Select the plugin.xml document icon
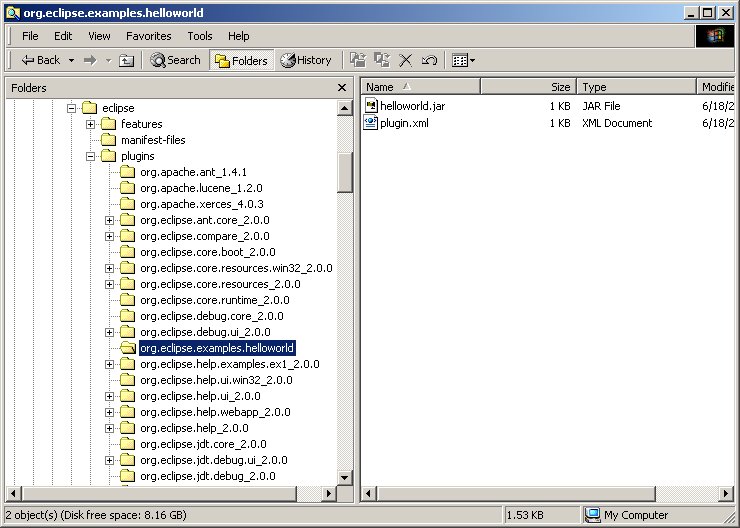 pyautogui.click(x=370, y=123)
